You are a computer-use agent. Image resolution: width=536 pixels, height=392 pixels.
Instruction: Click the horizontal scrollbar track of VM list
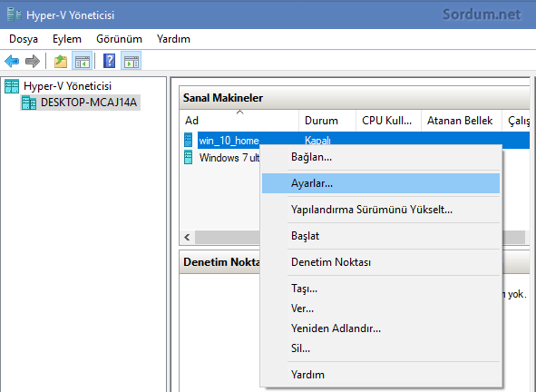tap(227, 238)
